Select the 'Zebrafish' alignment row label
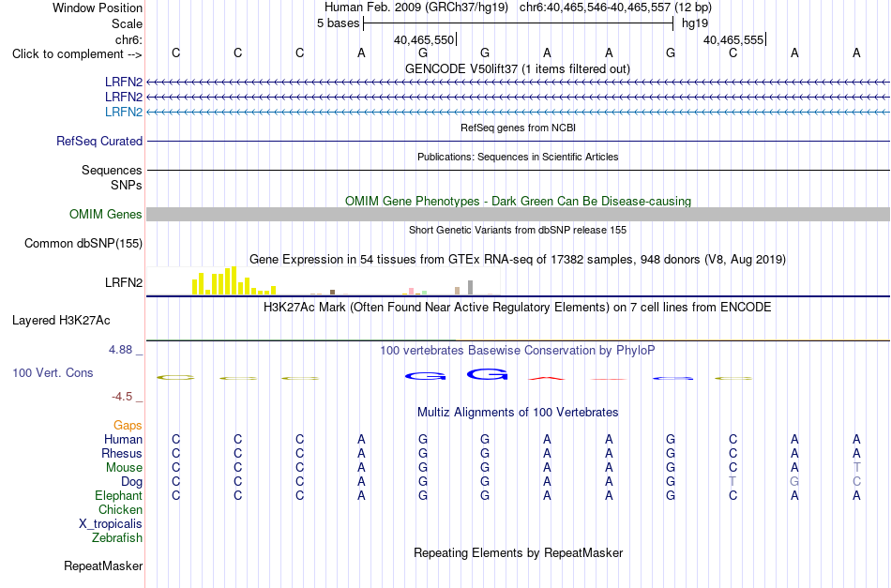891x588 pixels. click(x=117, y=537)
